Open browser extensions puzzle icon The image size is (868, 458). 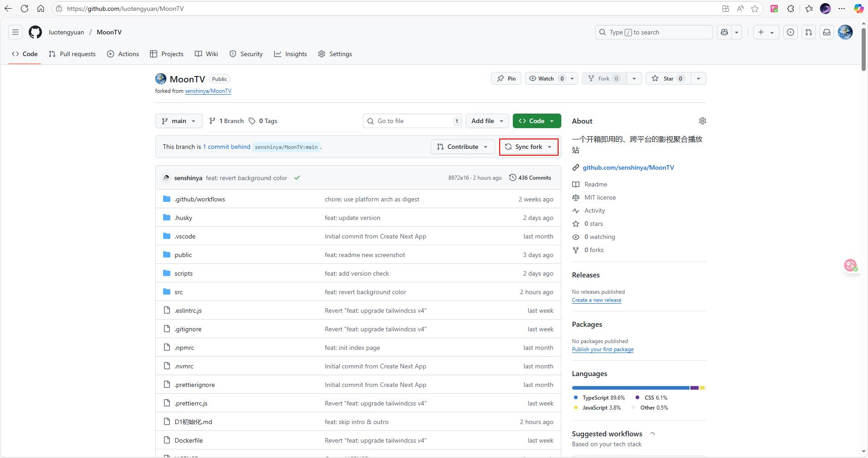pos(791,9)
